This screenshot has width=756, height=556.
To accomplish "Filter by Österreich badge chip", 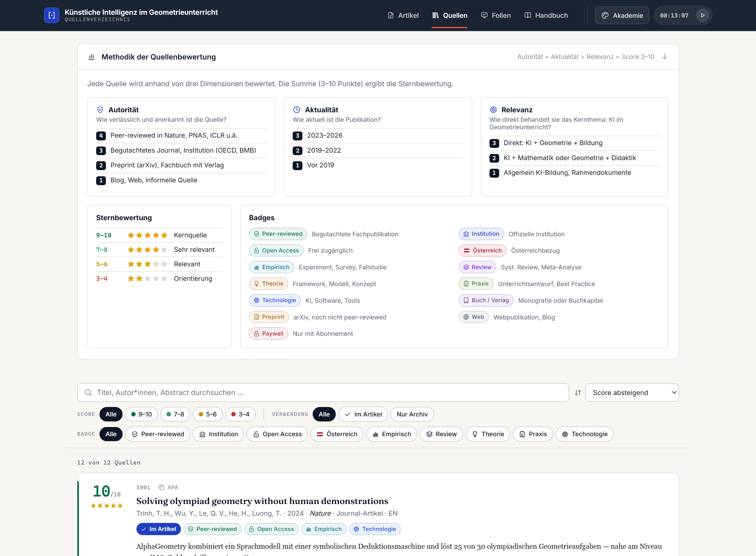I will 337,434.
